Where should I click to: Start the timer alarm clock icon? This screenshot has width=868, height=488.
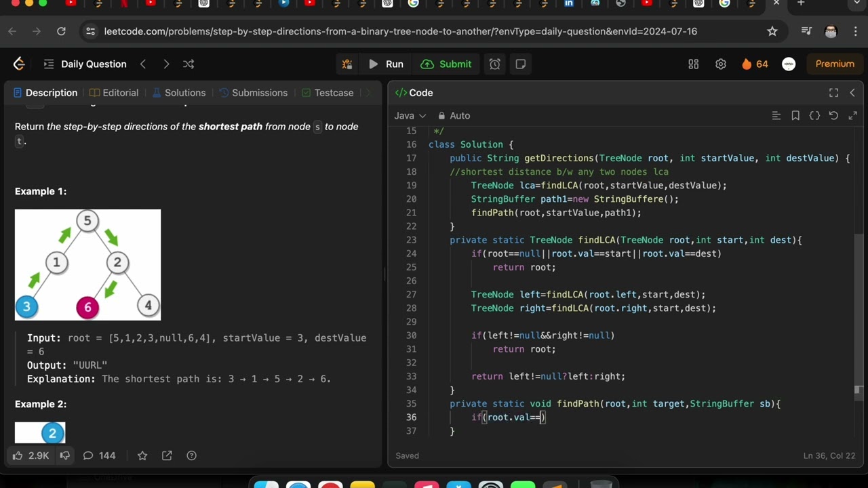(x=495, y=64)
